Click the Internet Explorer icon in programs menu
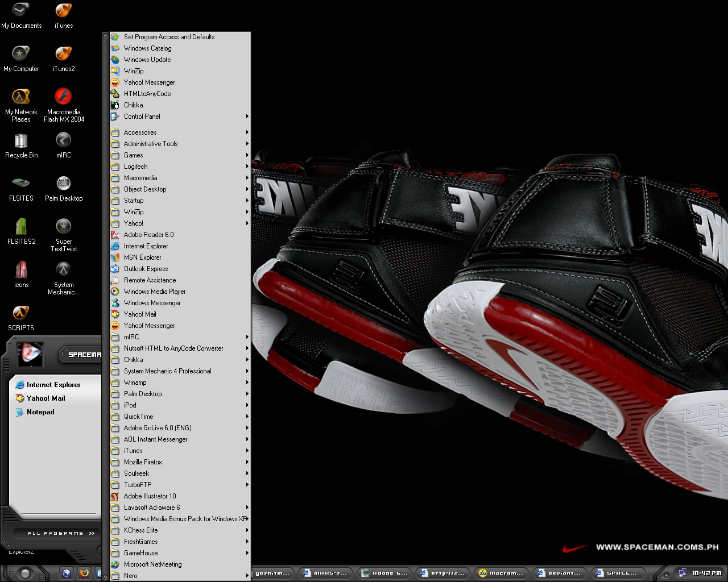Screen dimensions: 728x582 pos(115,246)
